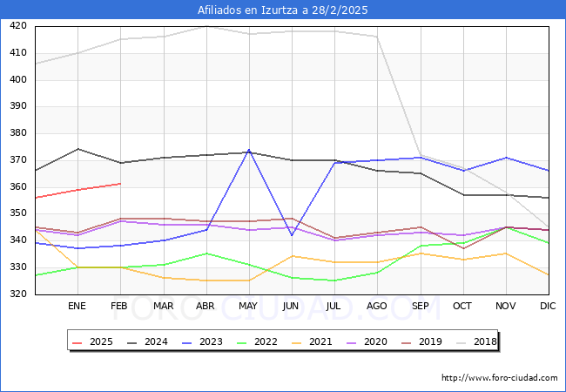The height and width of the screenshot is (392, 566).
Task: Click the 340 y-axis value
Action: click(18, 240)
